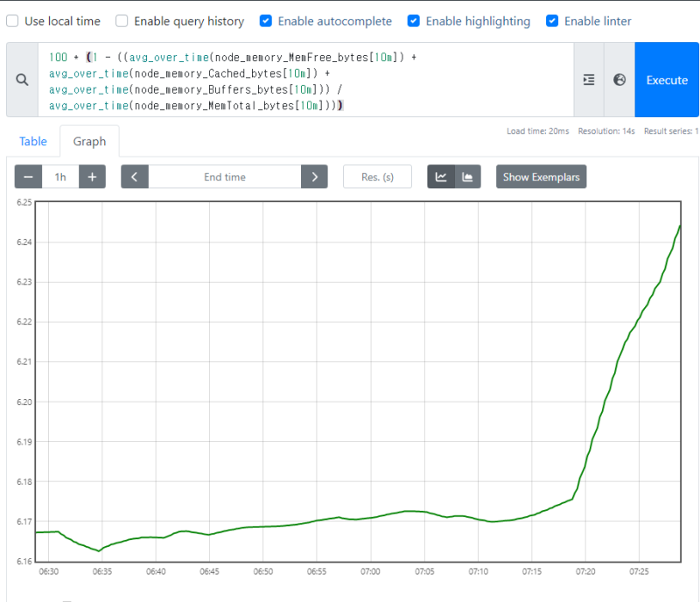Click the format expression icon
Image resolution: width=700 pixels, height=602 pixels.
589,80
